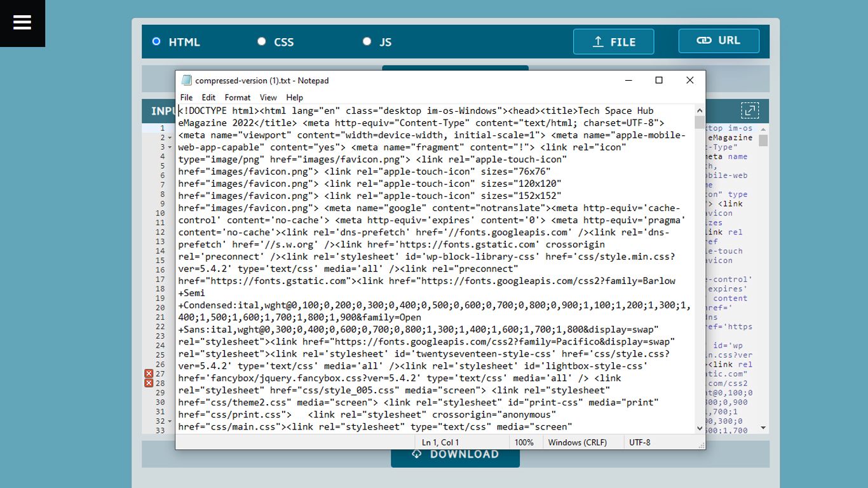The width and height of the screenshot is (868, 488).
Task: Click the Notepad vertical scrollbar thumb
Action: pos(700,123)
